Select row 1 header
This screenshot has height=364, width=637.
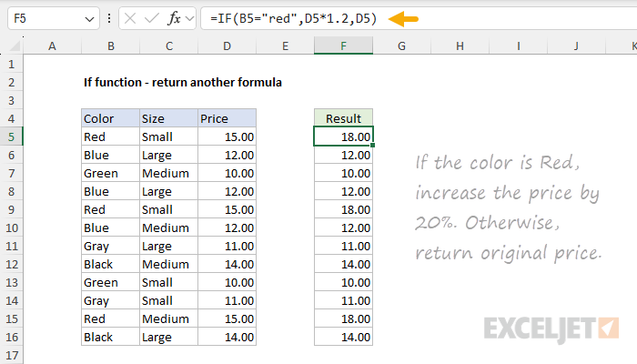point(11,65)
